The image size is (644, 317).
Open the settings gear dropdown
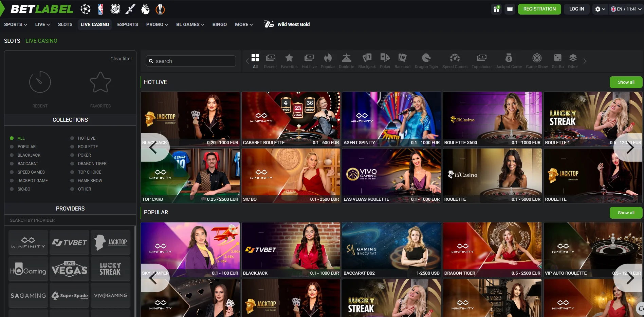point(600,9)
